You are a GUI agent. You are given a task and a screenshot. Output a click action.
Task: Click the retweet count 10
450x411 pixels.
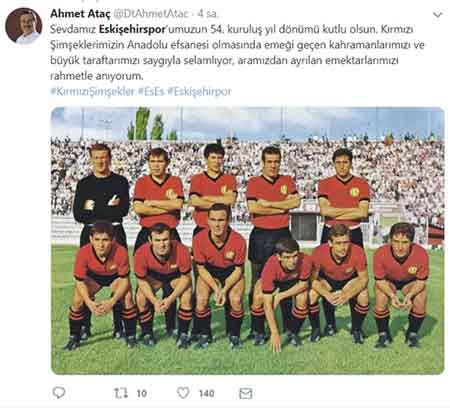coord(142,393)
